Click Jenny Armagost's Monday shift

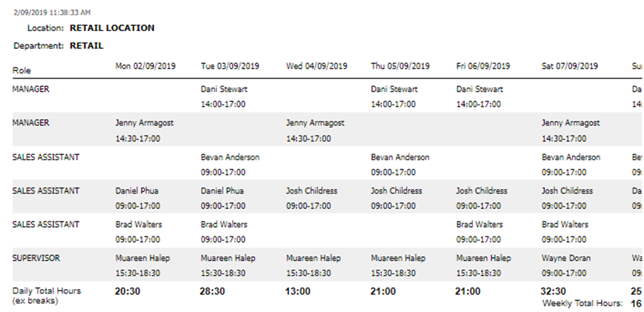point(145,130)
